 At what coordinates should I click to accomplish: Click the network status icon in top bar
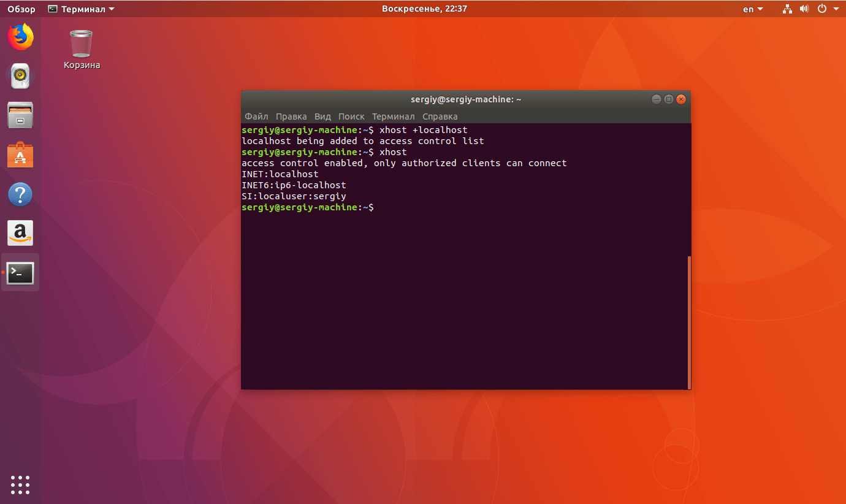(x=787, y=9)
